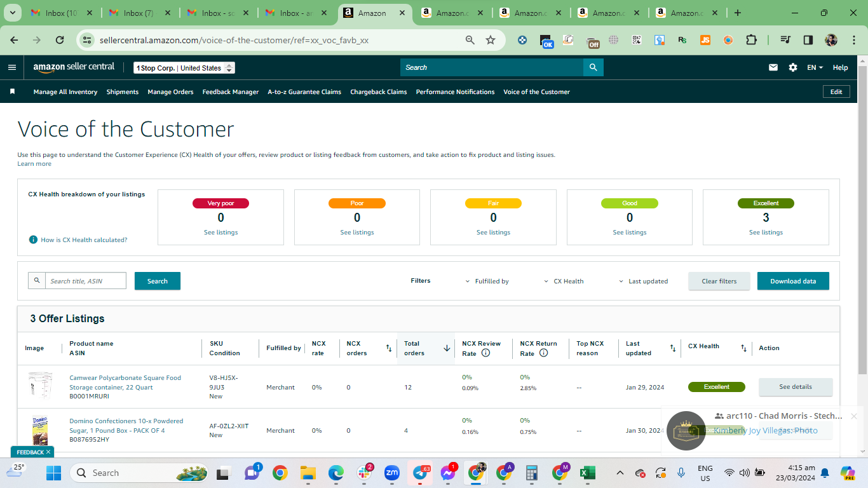Viewport: 868px width, 488px height.
Task: Go back to the previous browser page
Action: 14,40
